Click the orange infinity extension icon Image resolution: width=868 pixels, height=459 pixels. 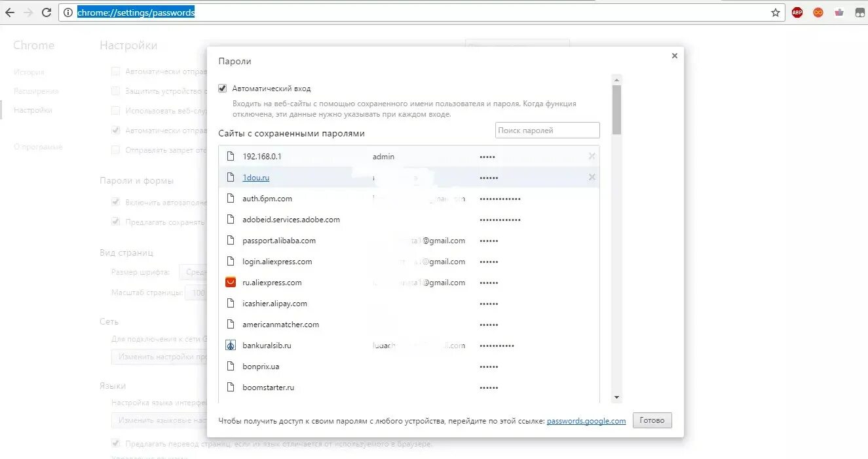coord(818,12)
